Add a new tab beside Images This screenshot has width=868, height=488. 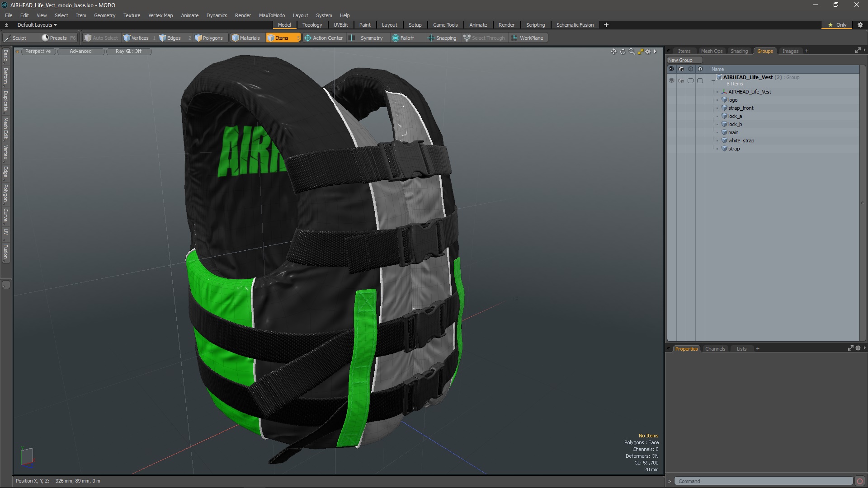[807, 51]
